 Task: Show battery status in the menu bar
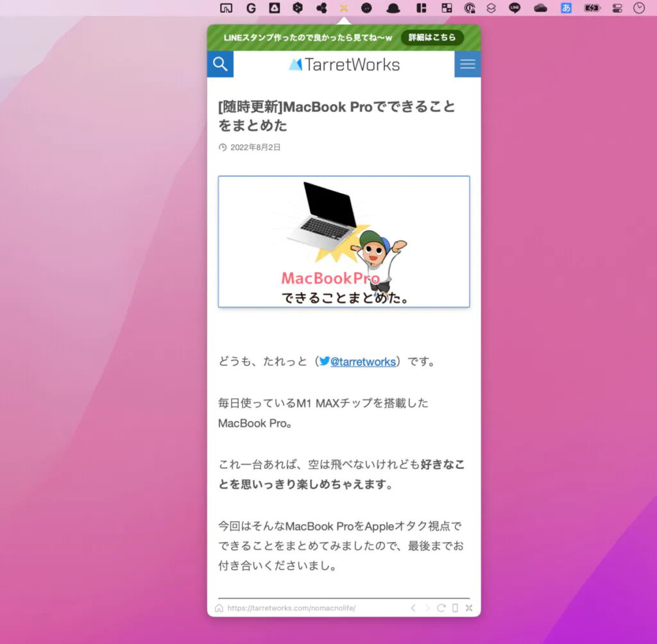(592, 8)
